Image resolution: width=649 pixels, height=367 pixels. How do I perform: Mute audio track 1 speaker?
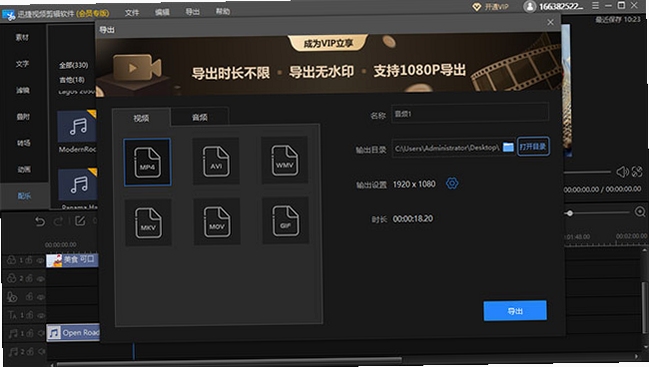point(41,333)
